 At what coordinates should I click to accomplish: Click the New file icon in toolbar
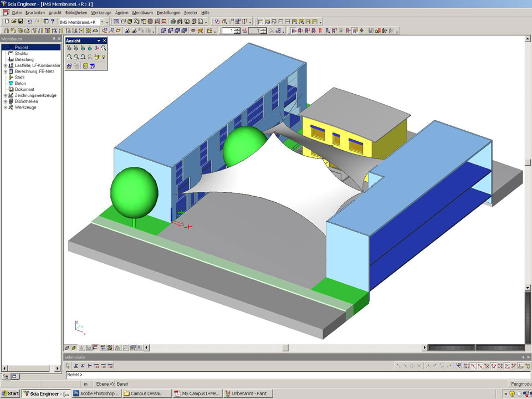coord(6,22)
